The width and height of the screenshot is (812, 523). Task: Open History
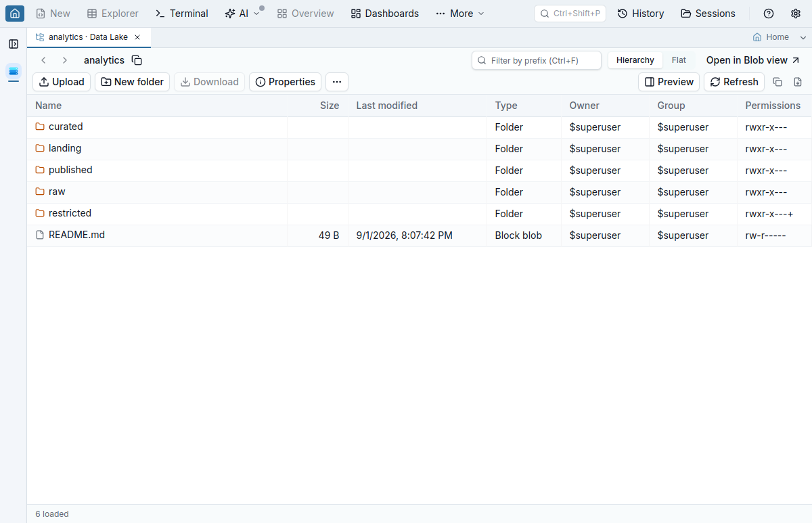tap(641, 14)
